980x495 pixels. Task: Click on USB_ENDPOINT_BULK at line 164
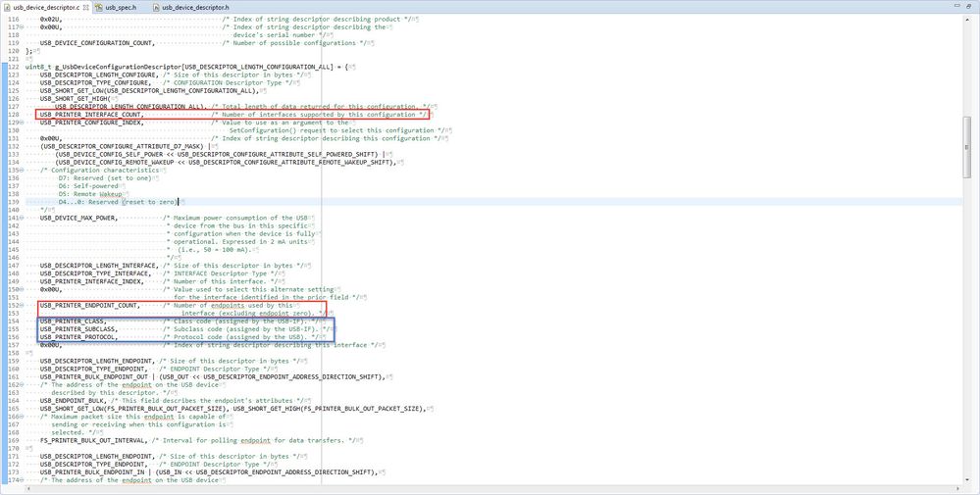pos(71,401)
